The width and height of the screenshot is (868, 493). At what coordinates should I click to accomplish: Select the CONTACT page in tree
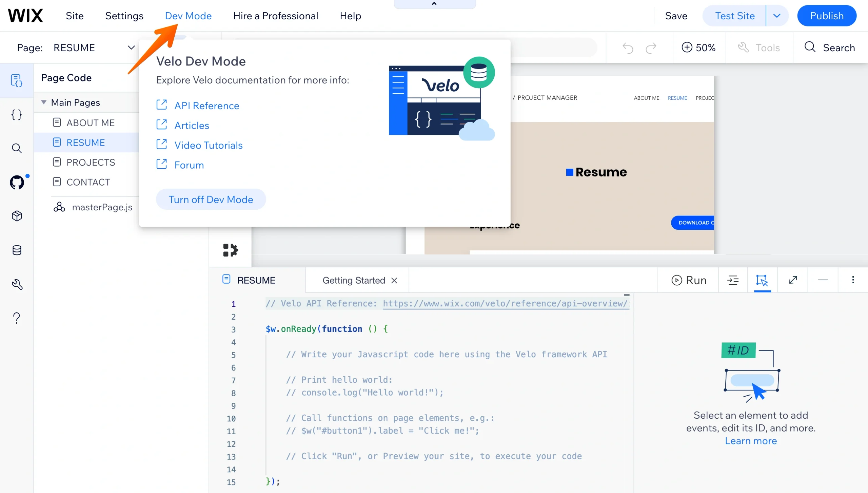pos(88,182)
